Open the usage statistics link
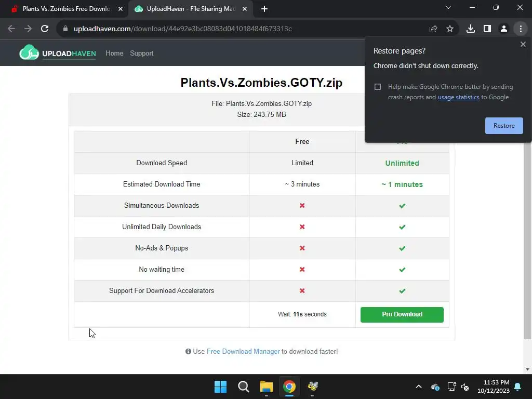 (458, 97)
